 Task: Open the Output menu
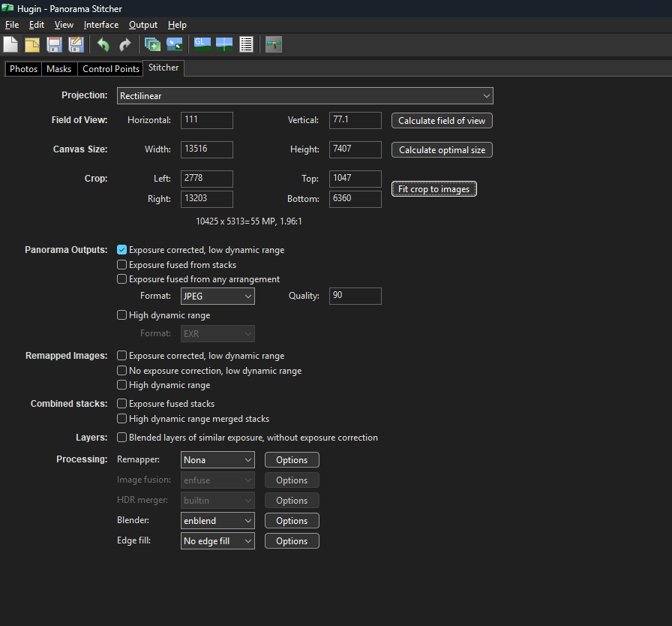coord(143,25)
